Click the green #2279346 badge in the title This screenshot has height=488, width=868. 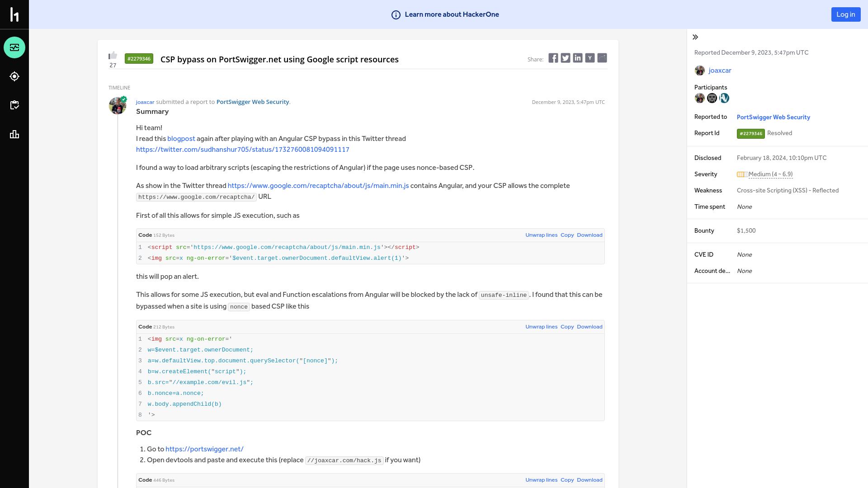tap(139, 59)
